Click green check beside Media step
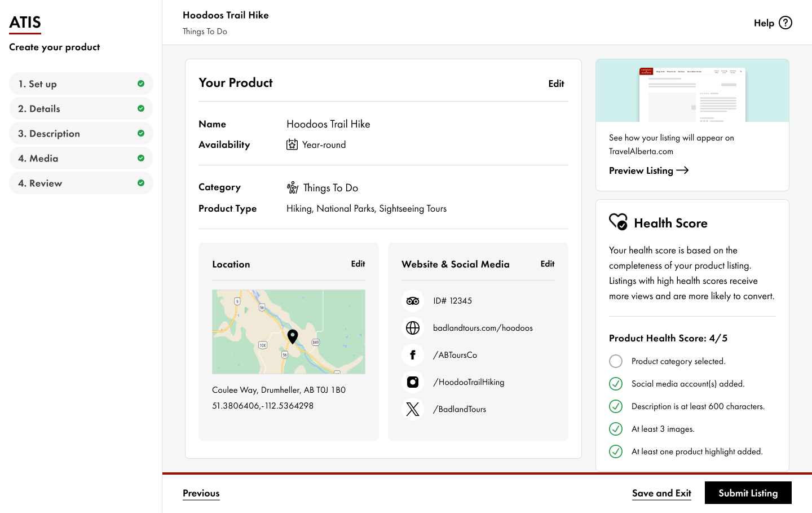812x513 pixels. pyautogui.click(x=141, y=158)
